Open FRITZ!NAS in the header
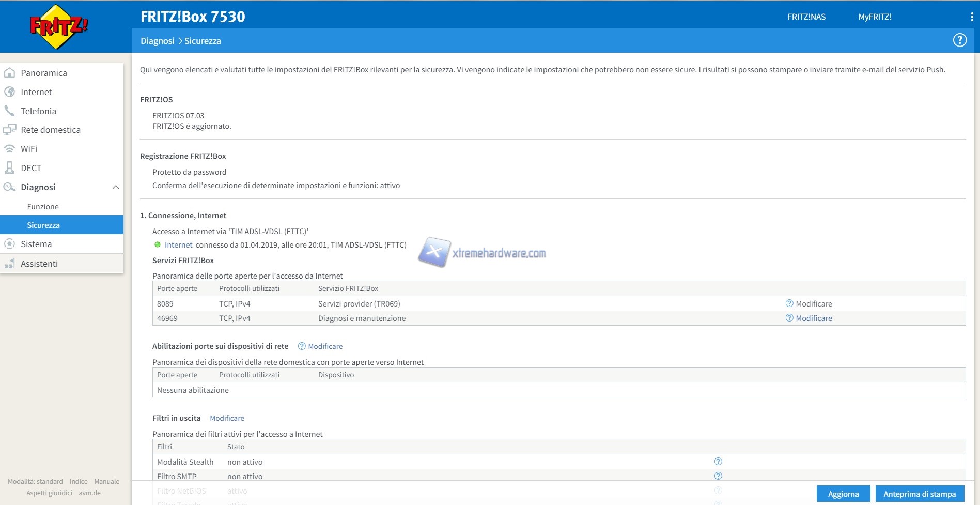This screenshot has height=505, width=980. [806, 17]
